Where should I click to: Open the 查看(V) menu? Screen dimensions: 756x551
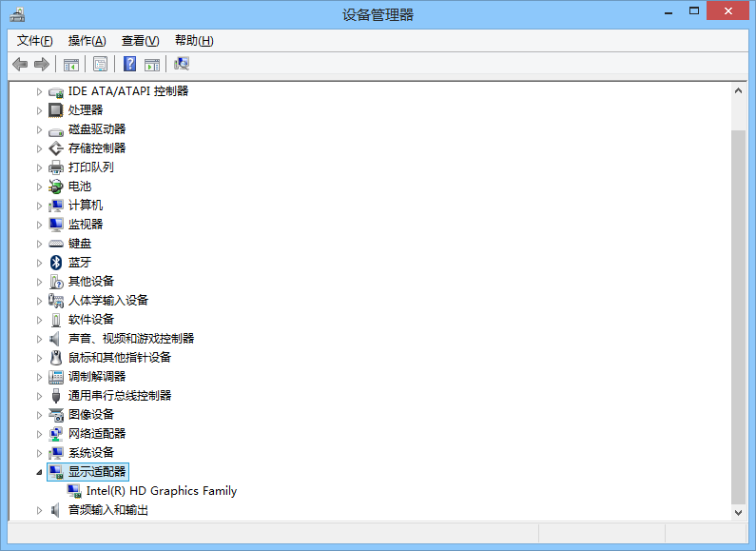140,41
